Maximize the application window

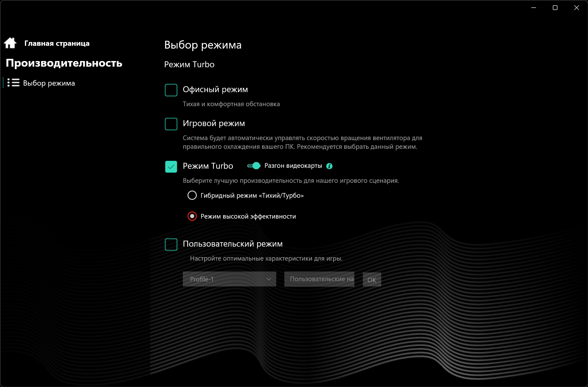[x=555, y=8]
